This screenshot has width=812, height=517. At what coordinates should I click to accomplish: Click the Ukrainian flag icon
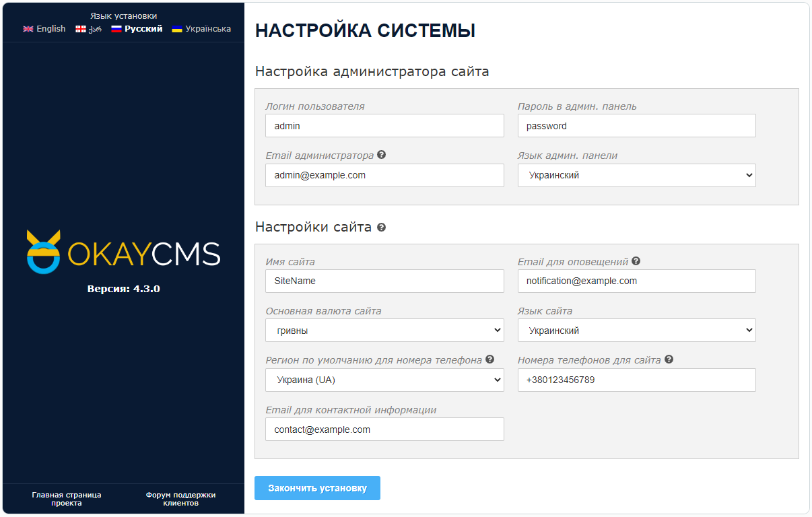[176, 29]
